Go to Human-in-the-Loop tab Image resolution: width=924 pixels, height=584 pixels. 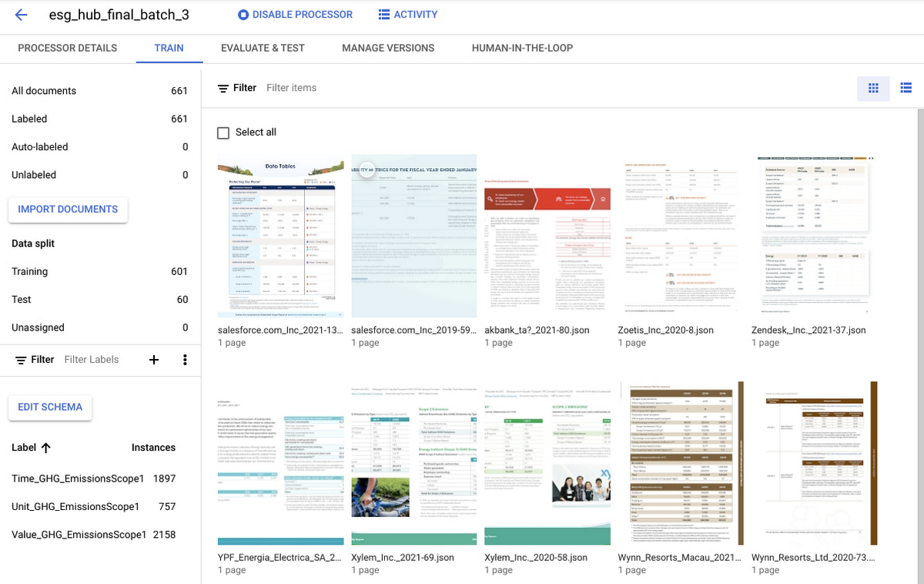point(522,48)
